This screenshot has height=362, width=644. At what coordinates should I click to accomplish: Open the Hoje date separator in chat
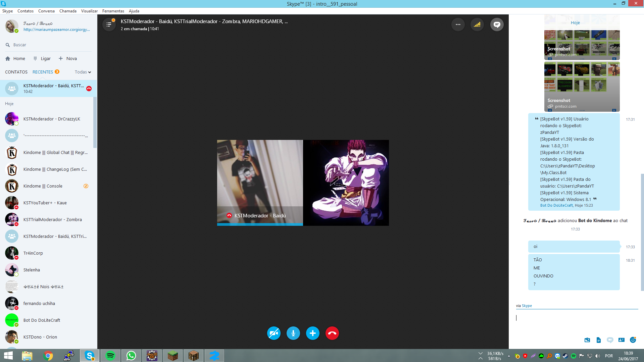575,23
